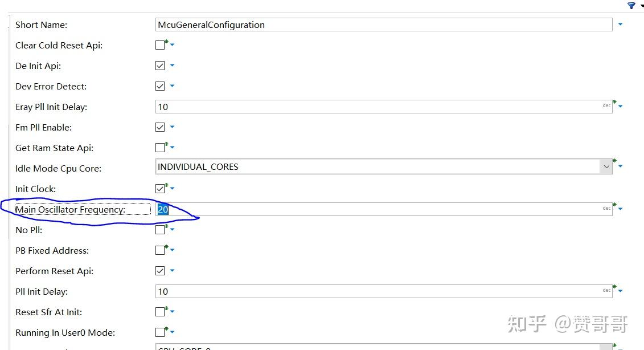Enable the PB Fixed Address checkbox
The height and width of the screenshot is (350, 644).
(x=160, y=250)
